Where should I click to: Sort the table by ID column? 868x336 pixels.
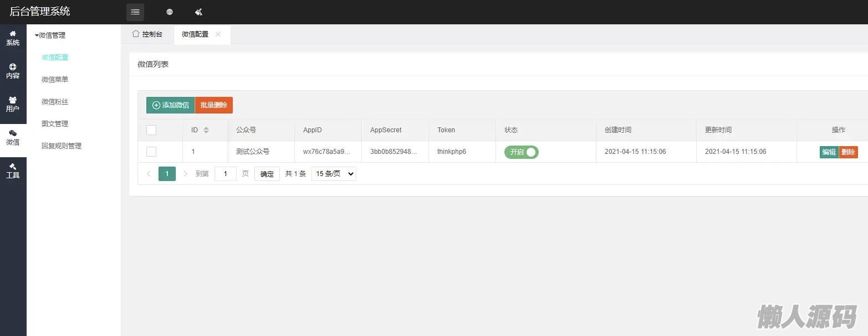[x=206, y=130]
